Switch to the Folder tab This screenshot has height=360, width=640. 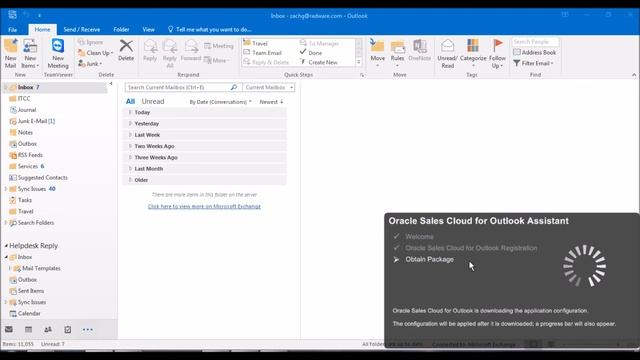click(x=121, y=29)
